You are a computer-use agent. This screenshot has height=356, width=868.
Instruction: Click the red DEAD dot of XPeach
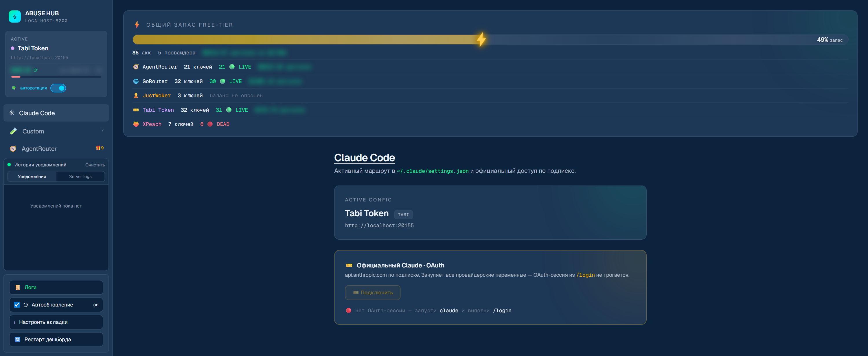coord(210,124)
